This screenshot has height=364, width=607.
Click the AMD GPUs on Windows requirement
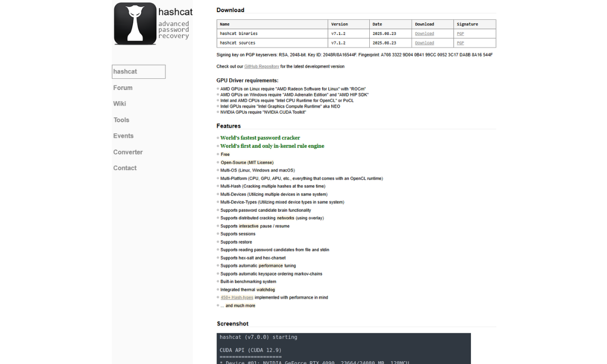coord(294,95)
